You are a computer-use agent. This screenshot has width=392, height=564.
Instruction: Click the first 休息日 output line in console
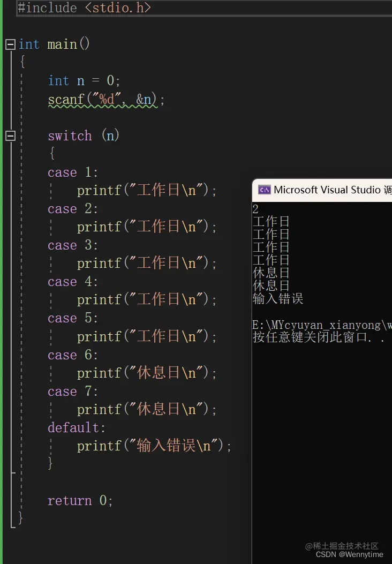click(271, 273)
